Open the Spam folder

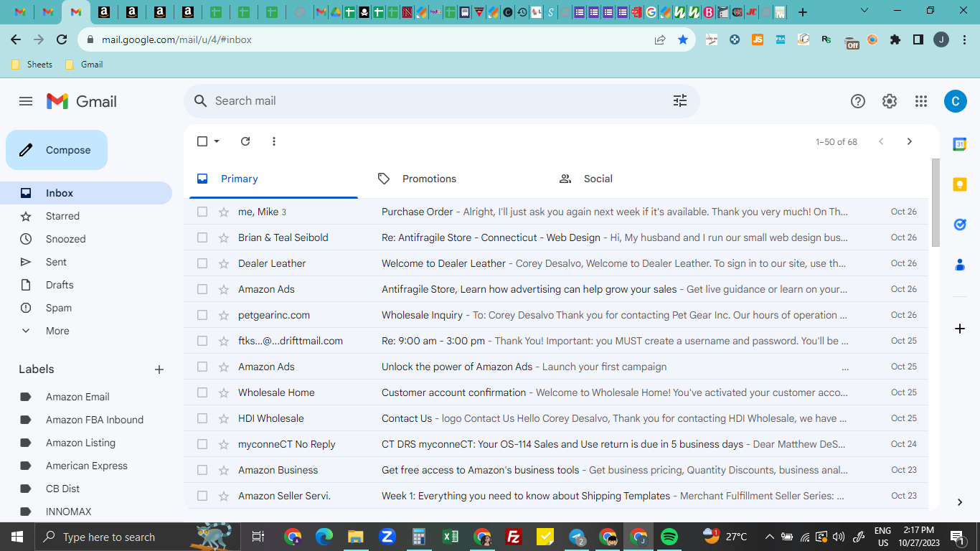86,308
